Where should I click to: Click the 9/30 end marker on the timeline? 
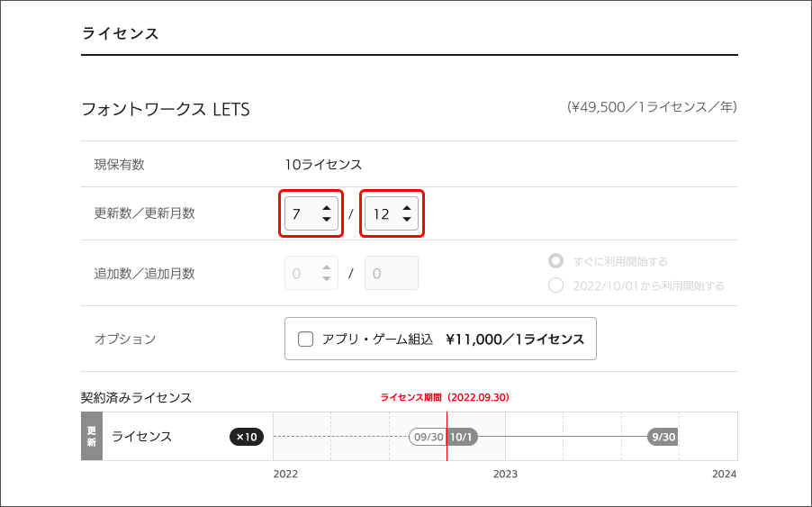(663, 437)
